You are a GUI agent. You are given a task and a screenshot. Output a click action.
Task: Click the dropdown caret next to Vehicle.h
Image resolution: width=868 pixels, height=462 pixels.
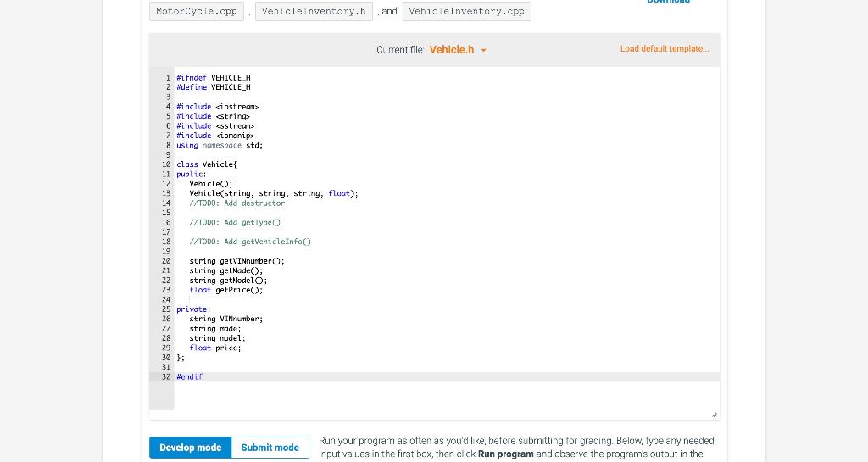[483, 50]
